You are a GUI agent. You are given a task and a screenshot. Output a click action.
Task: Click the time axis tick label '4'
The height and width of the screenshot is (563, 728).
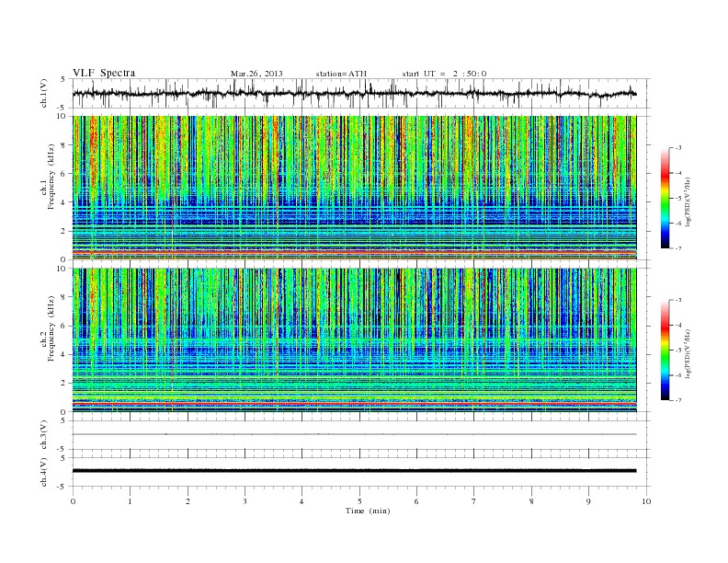pyautogui.click(x=301, y=501)
